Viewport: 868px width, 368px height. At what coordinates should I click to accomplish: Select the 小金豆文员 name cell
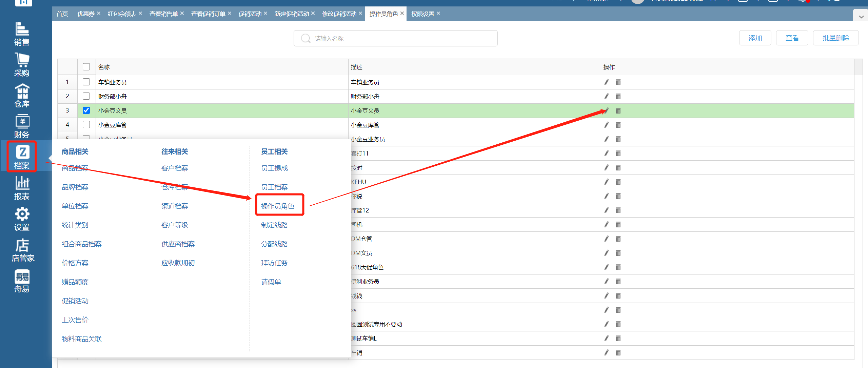222,111
